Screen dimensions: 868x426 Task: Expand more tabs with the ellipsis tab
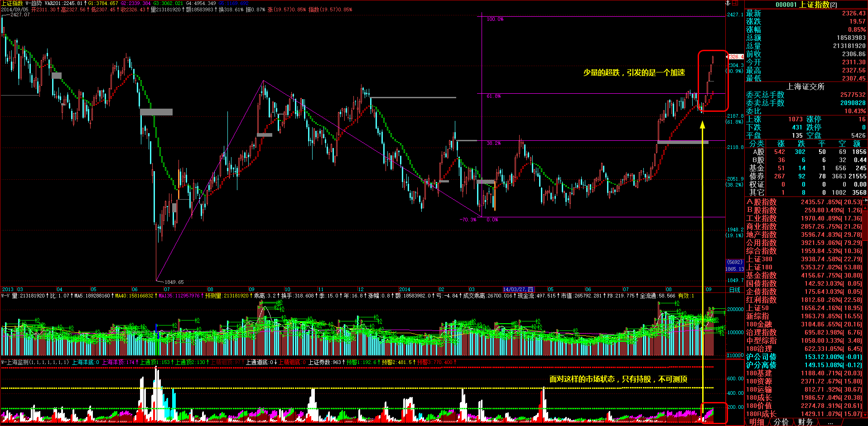pos(830,422)
